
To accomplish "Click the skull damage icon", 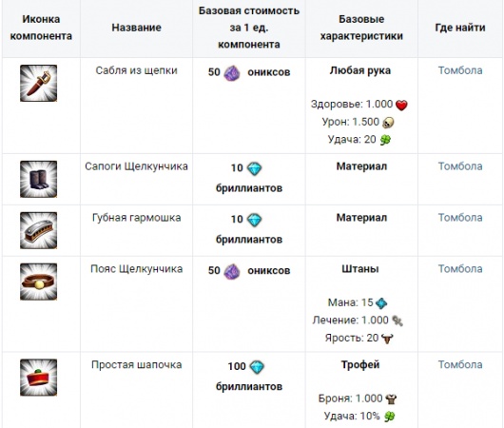I will (388, 123).
